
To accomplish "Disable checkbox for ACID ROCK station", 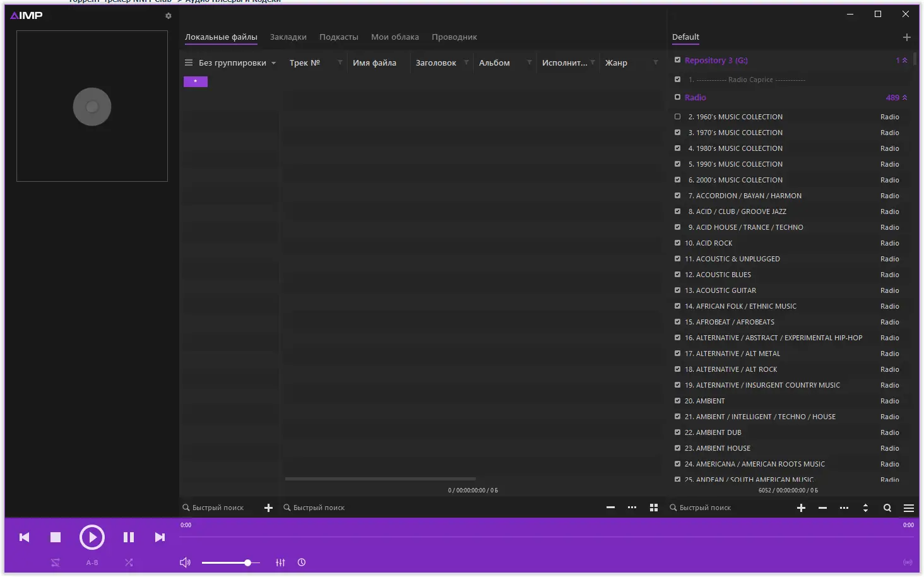I will pos(678,243).
